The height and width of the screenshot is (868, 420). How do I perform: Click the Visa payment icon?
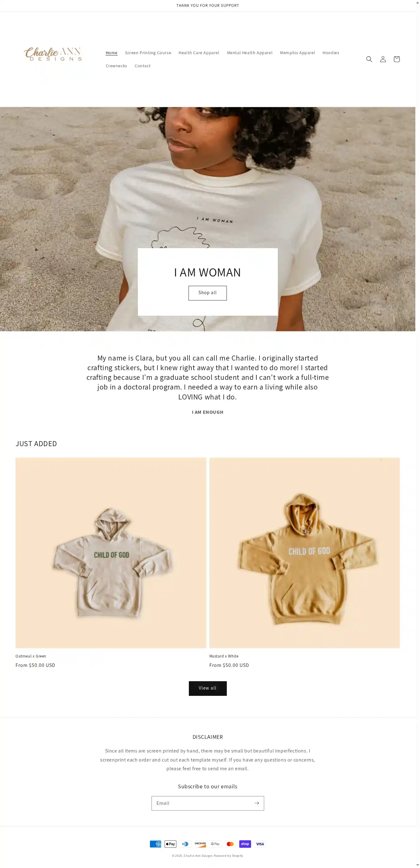(x=260, y=844)
